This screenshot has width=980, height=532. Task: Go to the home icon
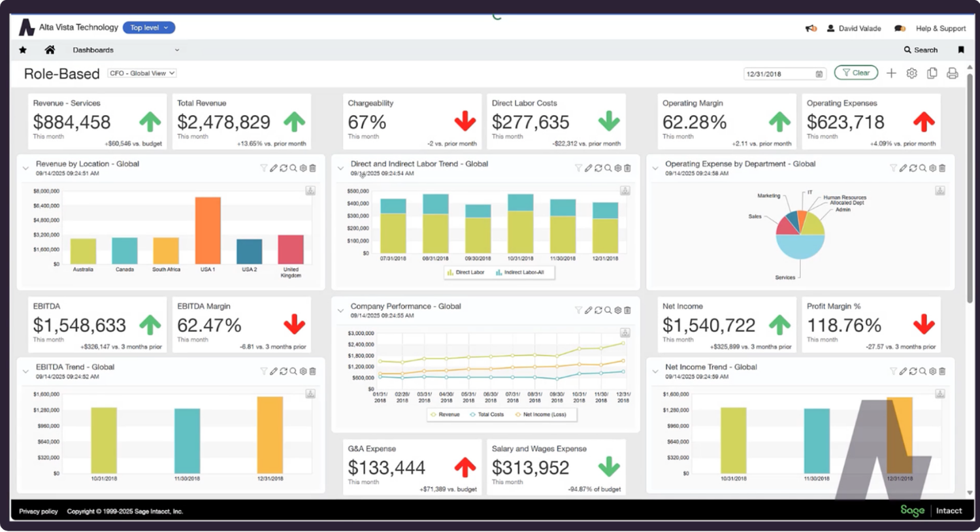pyautogui.click(x=50, y=50)
